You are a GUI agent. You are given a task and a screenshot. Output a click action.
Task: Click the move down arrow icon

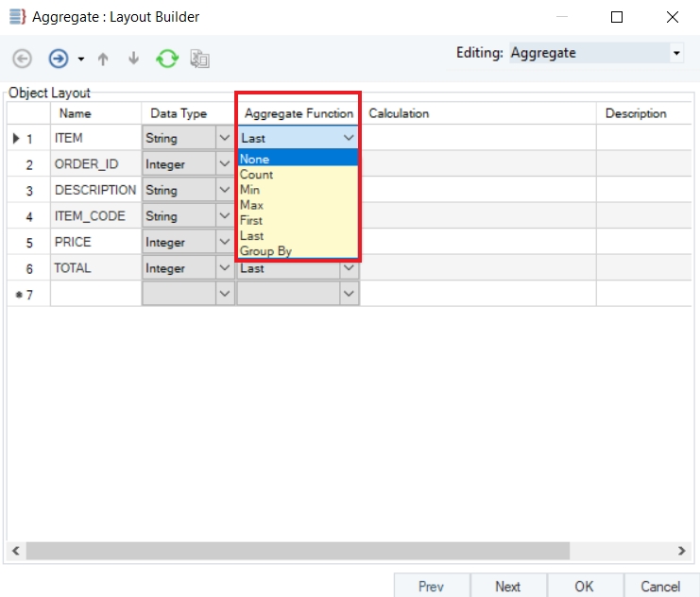(x=133, y=59)
